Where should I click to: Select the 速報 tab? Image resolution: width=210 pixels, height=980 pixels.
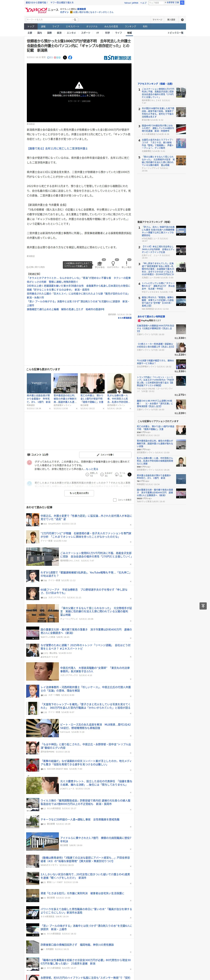tap(43, 26)
